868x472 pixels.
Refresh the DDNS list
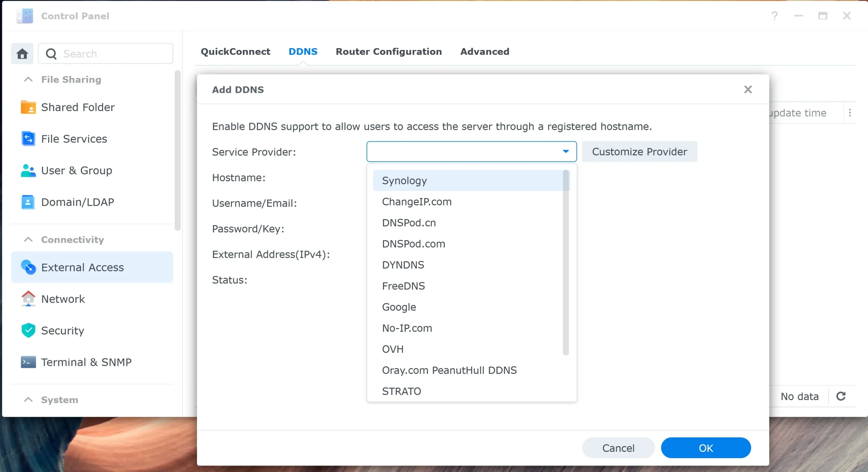tap(842, 396)
